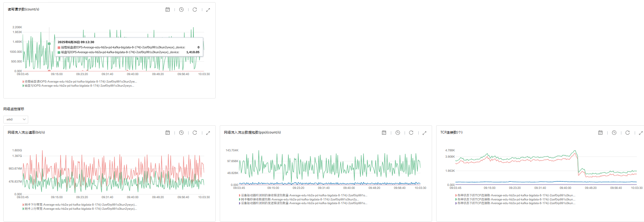Open the eth0 network interface dropdown

16,119
